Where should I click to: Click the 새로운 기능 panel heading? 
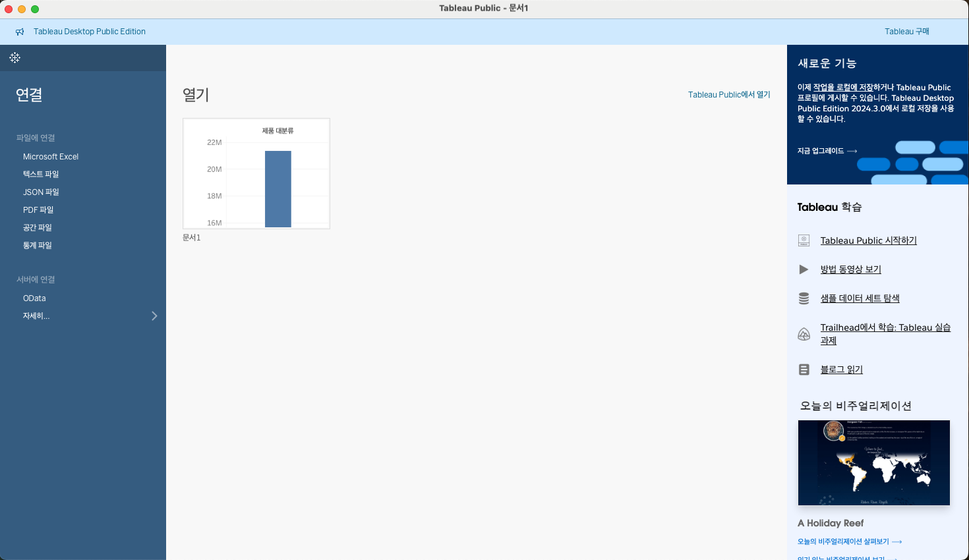coord(827,63)
